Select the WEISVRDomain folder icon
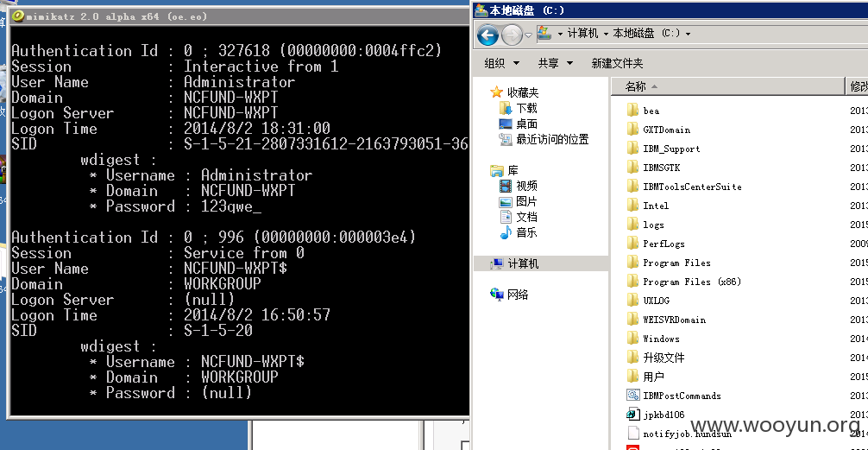Viewport: 868px width, 450px height. pyautogui.click(x=633, y=320)
